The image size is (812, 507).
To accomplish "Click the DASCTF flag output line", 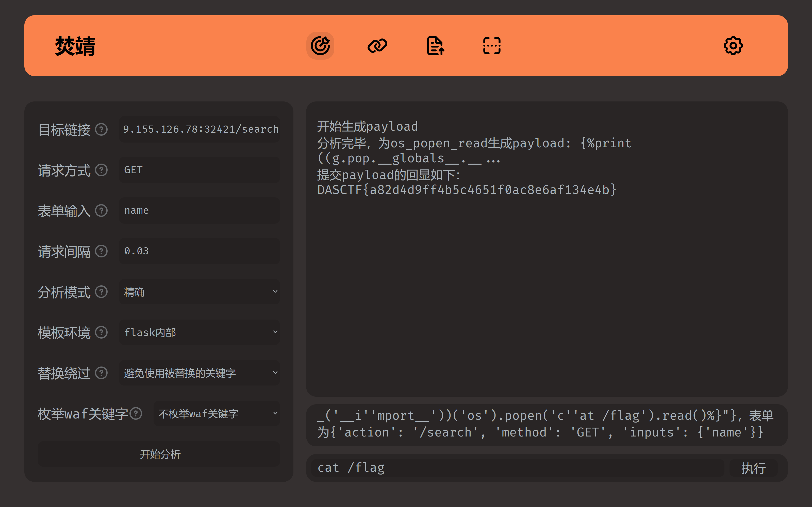I will (467, 190).
